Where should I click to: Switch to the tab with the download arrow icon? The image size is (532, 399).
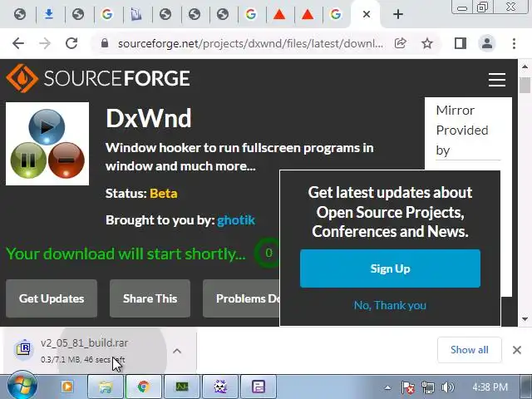coord(49,14)
